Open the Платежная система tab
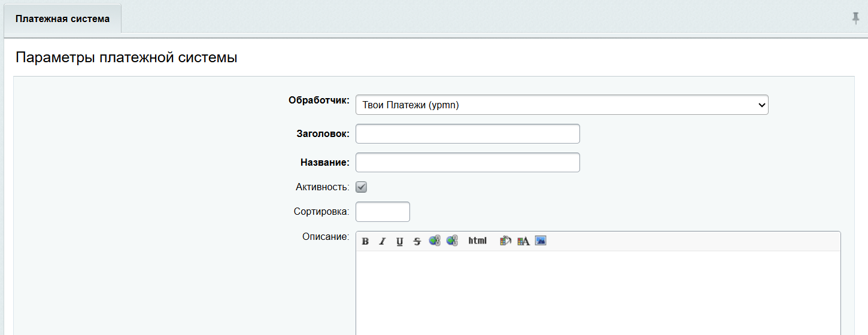The image size is (868, 335). [62, 19]
